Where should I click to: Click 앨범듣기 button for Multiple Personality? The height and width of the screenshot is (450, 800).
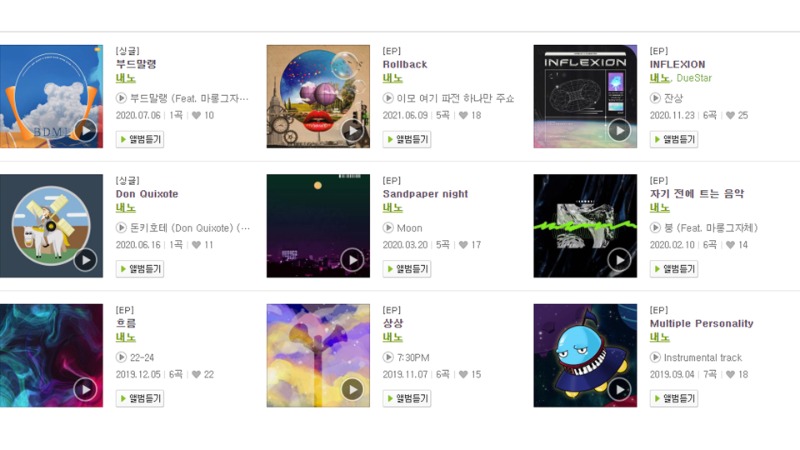(x=673, y=398)
